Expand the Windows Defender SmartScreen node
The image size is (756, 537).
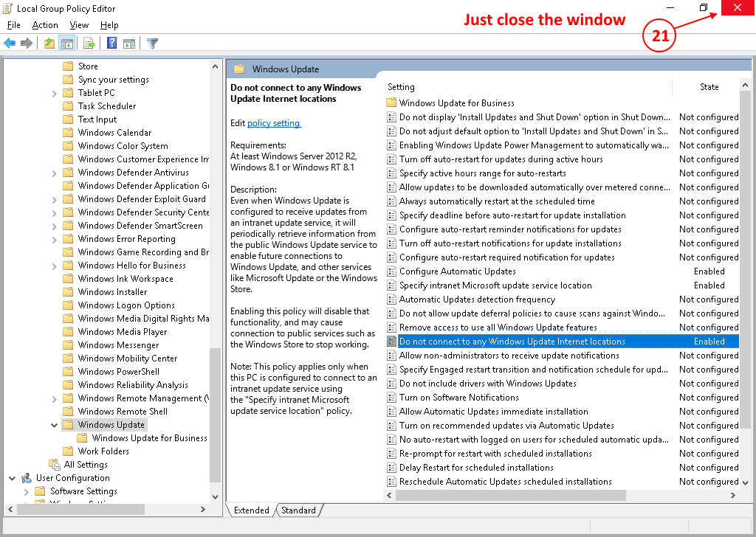pos(54,226)
